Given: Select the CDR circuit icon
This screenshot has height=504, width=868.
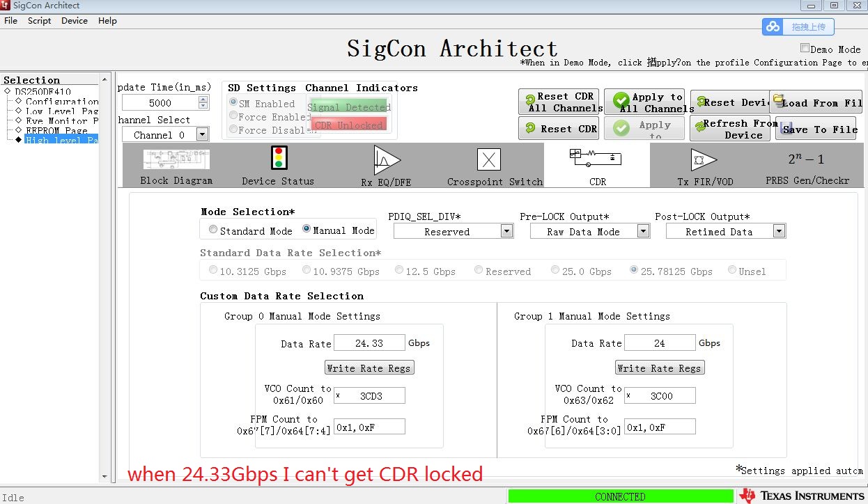Looking at the screenshot, I should [x=596, y=157].
